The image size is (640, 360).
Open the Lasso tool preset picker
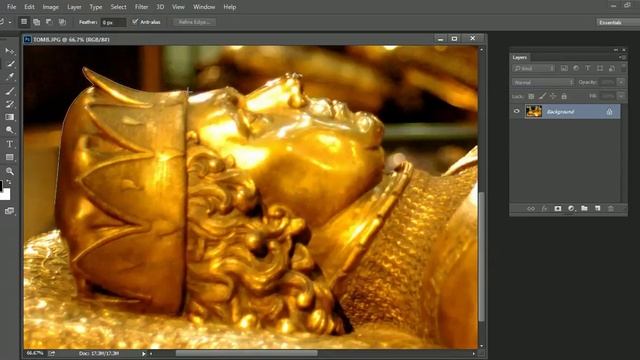pos(10,22)
